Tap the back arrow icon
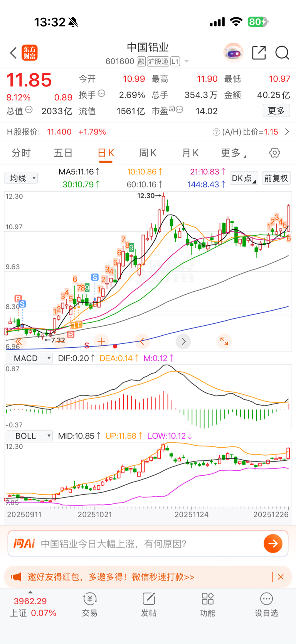This screenshot has width=296, height=644. 13,53
